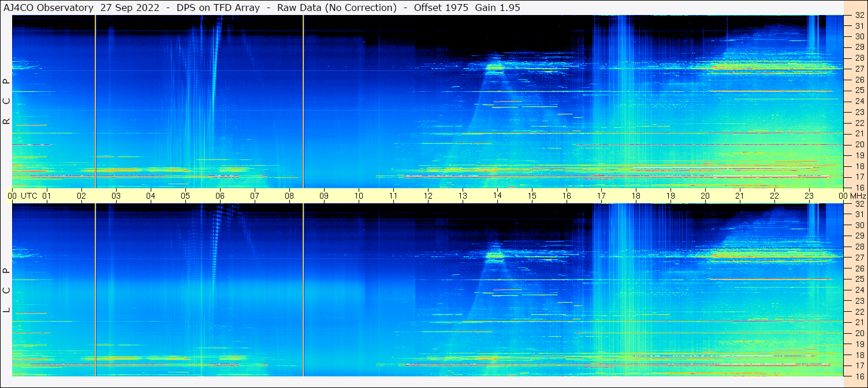Click the 21 MHz label of the LCP panel
This screenshot has height=388, width=868.
859,322
